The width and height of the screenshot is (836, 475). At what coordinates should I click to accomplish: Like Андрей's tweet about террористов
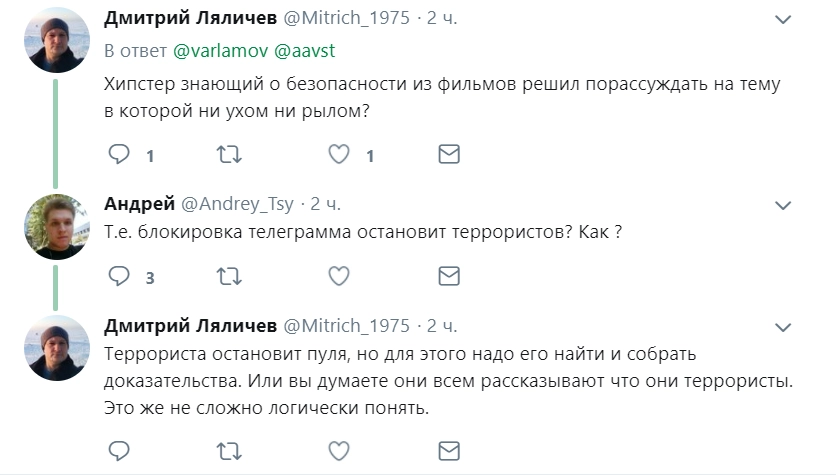pyautogui.click(x=339, y=276)
